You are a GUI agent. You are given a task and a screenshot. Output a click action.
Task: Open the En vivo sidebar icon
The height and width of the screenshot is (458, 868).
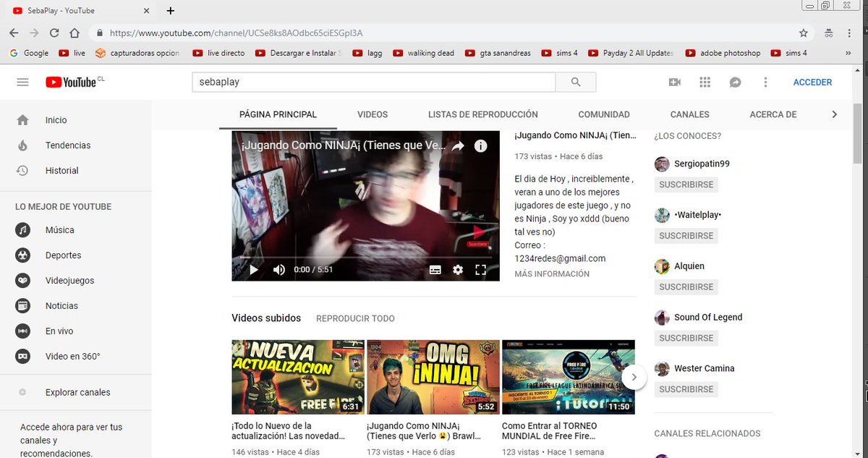[x=23, y=331]
